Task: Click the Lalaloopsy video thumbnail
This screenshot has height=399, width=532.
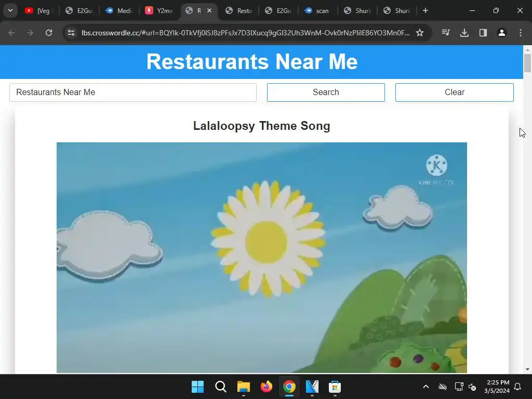Action: [x=262, y=258]
